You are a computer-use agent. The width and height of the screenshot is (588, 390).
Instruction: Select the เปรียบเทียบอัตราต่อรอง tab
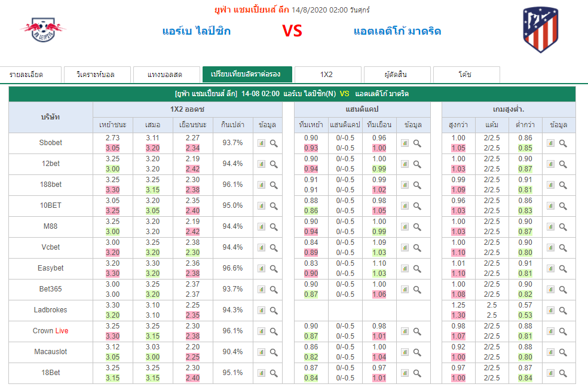(247, 74)
